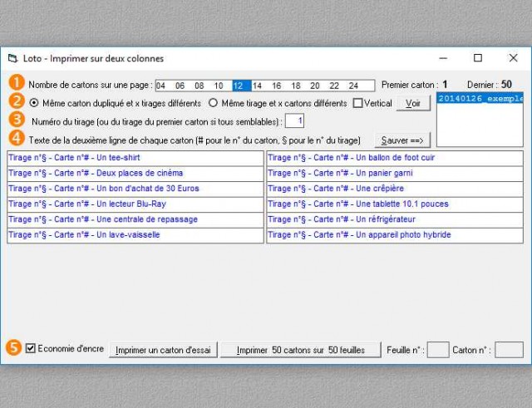The width and height of the screenshot is (532, 408).
Task: Print 50 cartons sur 50 feuilles
Action: (300, 350)
